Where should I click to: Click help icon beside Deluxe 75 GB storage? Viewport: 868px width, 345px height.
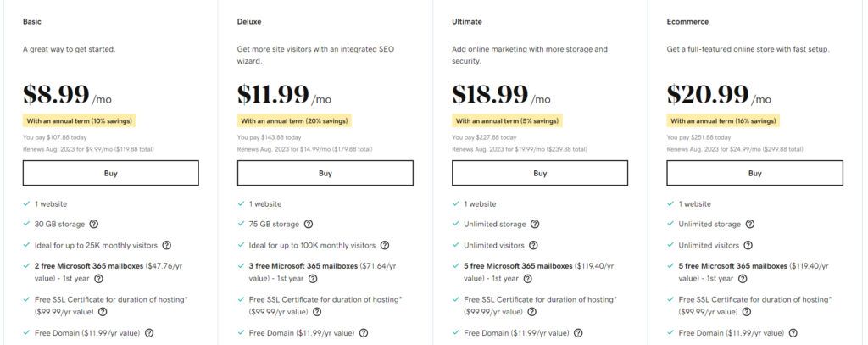(309, 225)
